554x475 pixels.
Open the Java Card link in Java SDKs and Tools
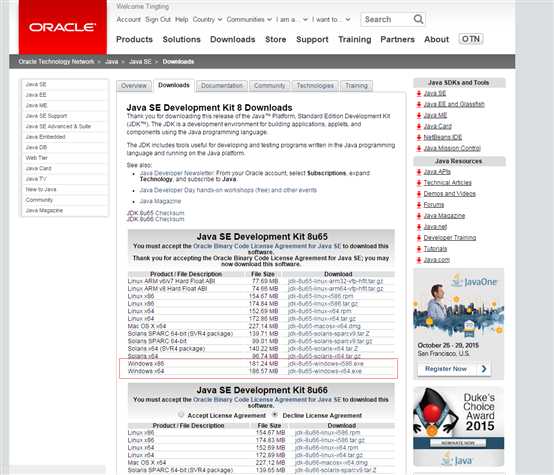(x=437, y=126)
